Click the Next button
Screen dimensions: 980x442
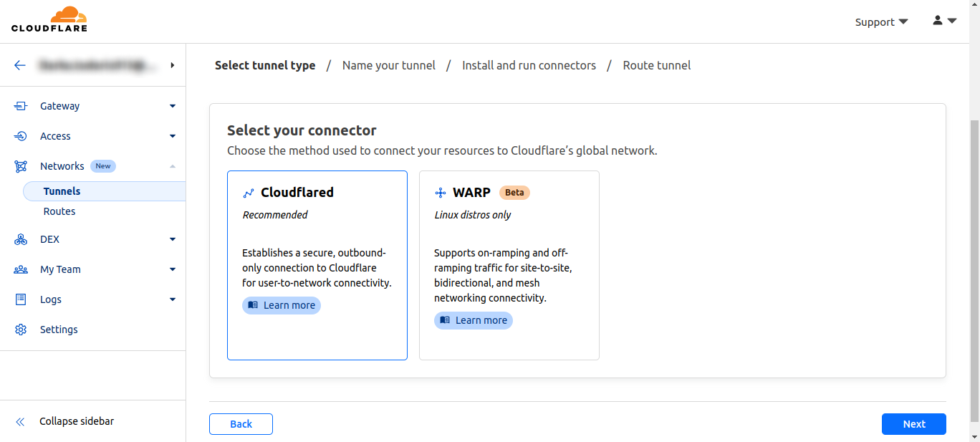pos(913,424)
